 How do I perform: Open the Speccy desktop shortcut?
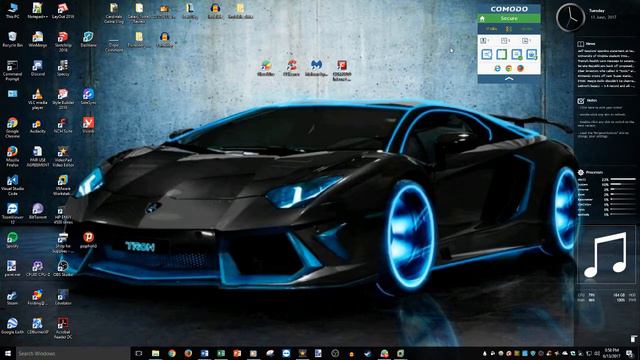[63, 68]
